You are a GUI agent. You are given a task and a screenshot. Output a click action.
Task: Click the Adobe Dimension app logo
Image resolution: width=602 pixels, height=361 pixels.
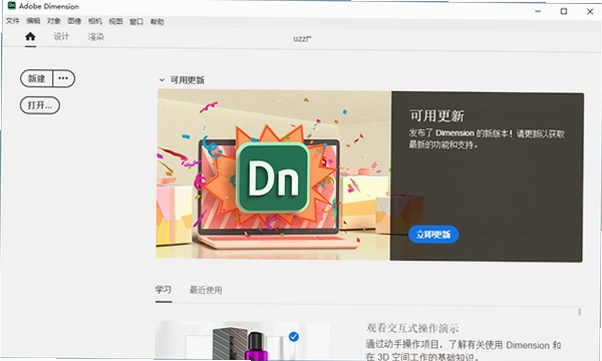pyautogui.click(x=12, y=5)
